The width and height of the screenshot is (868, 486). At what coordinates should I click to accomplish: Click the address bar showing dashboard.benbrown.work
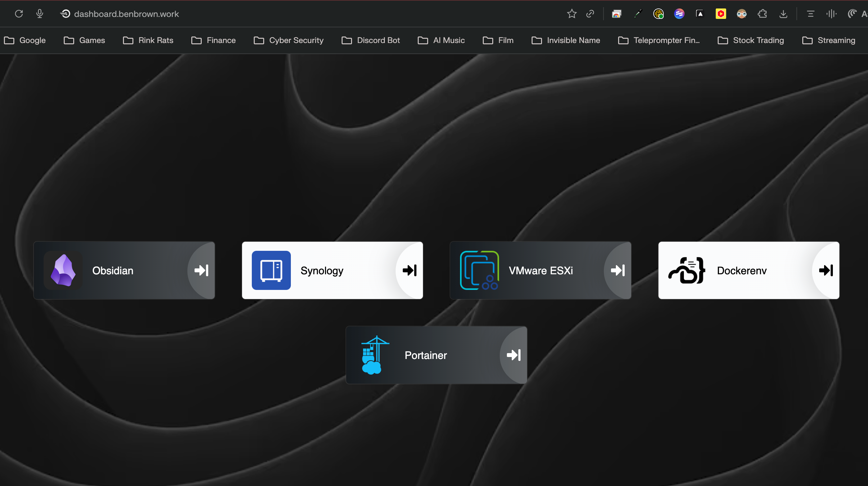pyautogui.click(x=126, y=14)
